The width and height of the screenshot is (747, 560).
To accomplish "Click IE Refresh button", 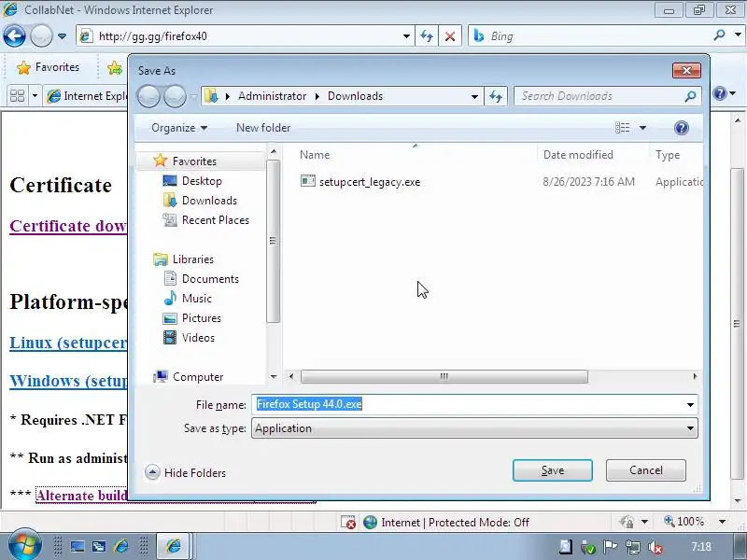I will click(x=427, y=36).
